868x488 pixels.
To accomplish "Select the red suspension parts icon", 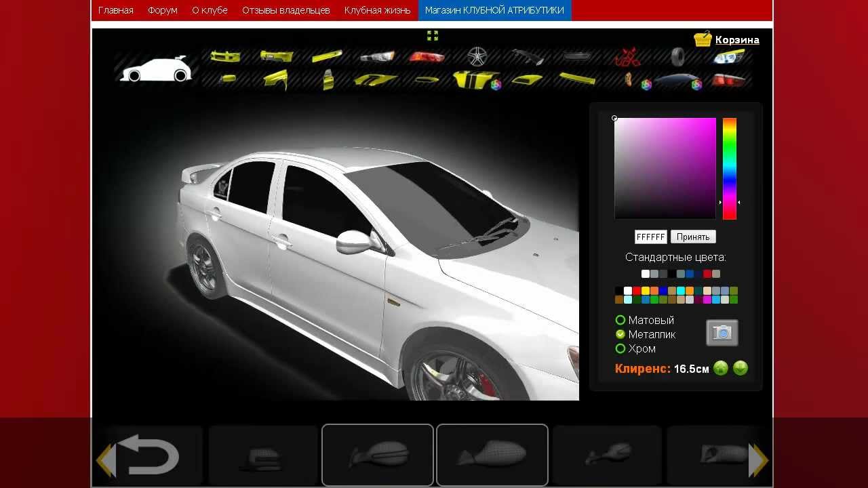I will pos(628,57).
